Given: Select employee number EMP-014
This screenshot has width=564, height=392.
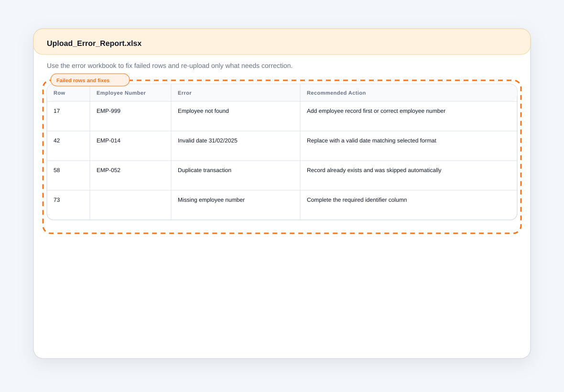Looking at the screenshot, I should [108, 141].
